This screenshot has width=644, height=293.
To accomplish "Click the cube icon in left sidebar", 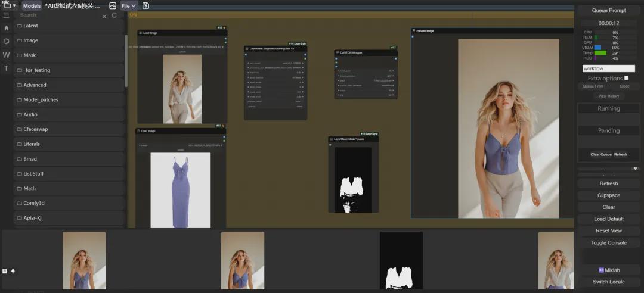I will [x=7, y=41].
